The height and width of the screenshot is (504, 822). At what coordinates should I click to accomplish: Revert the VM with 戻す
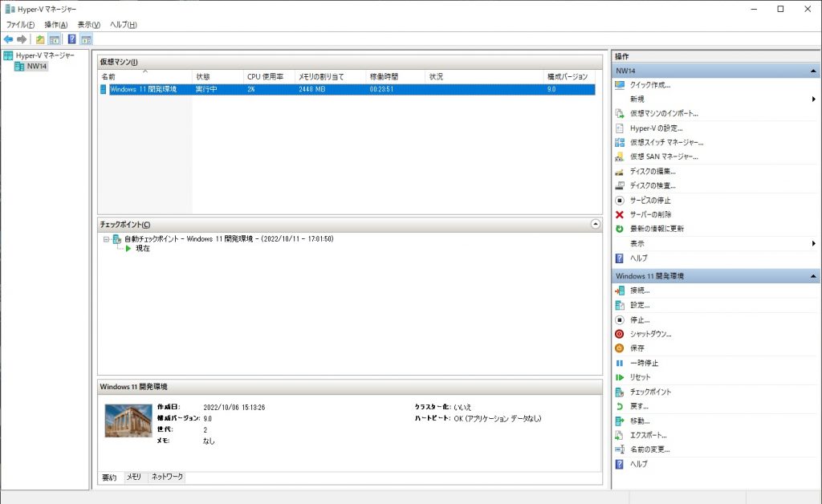coord(639,406)
